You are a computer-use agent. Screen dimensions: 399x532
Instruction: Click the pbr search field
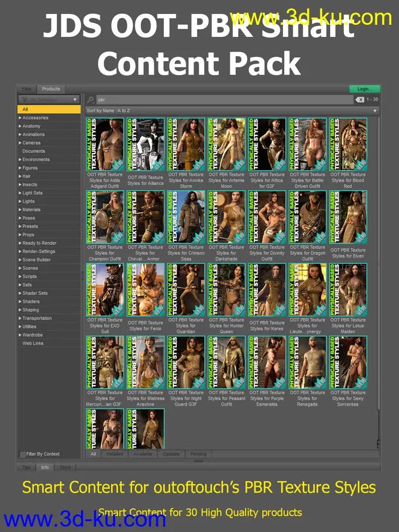point(224,100)
